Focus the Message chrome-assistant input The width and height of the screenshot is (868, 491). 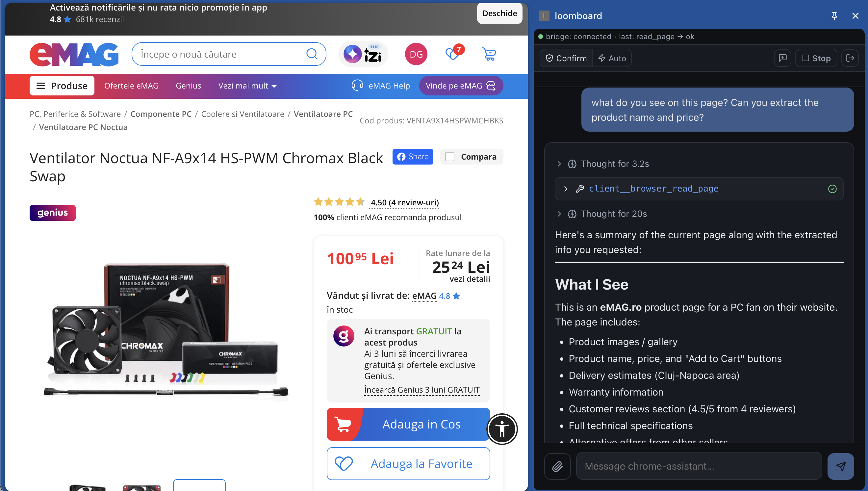click(x=699, y=466)
